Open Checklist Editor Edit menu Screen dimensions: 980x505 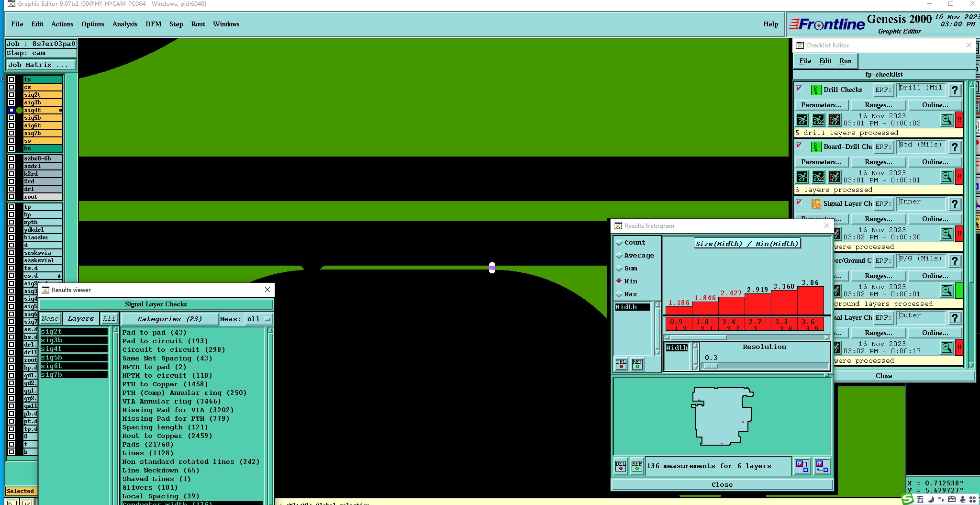(825, 61)
